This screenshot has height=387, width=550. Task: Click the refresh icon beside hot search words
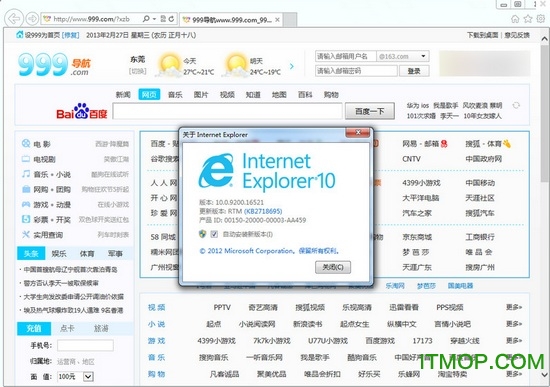(516, 105)
